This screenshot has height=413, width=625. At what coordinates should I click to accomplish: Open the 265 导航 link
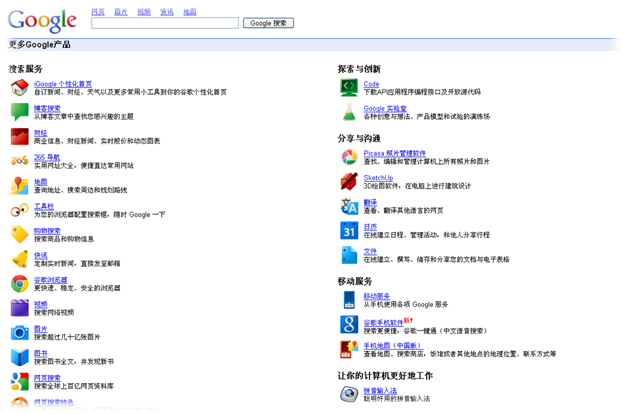click(47, 157)
